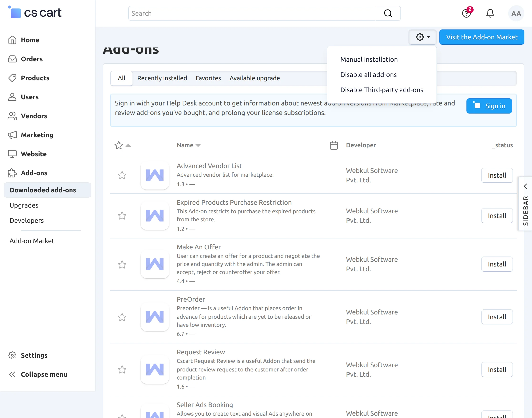The width and height of the screenshot is (532, 418).
Task: Choose Disable all add-ons
Action: (369, 75)
